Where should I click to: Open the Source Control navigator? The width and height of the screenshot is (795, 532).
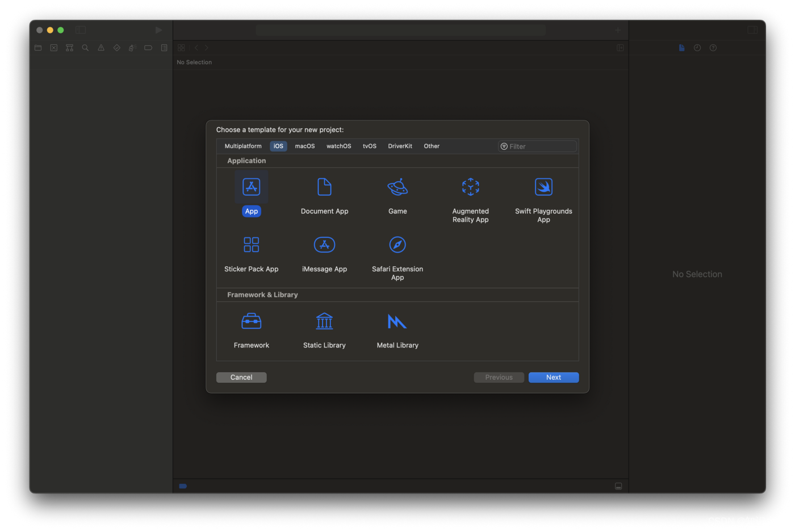[54, 48]
